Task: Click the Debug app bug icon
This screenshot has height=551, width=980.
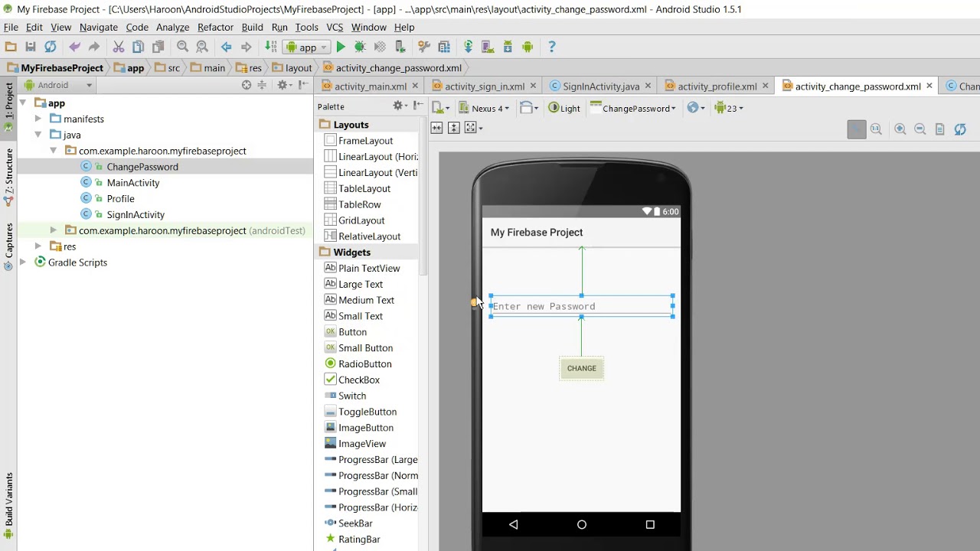Action: point(360,47)
